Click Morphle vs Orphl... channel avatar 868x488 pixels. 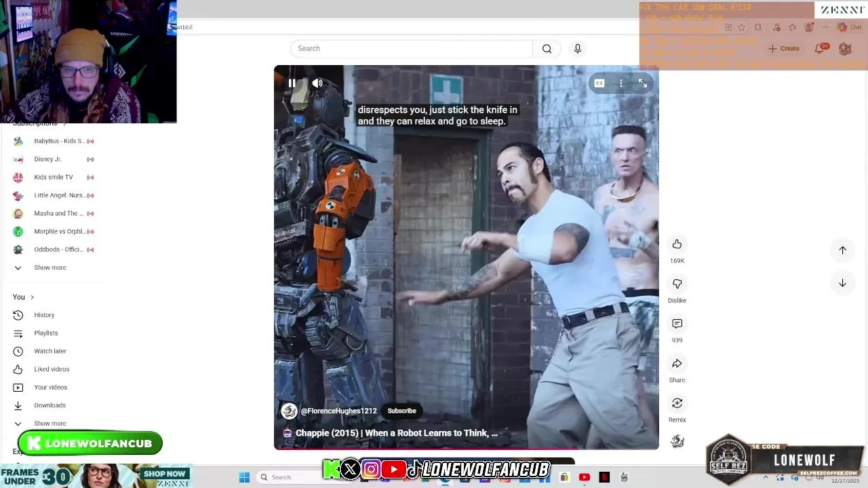coord(18,232)
